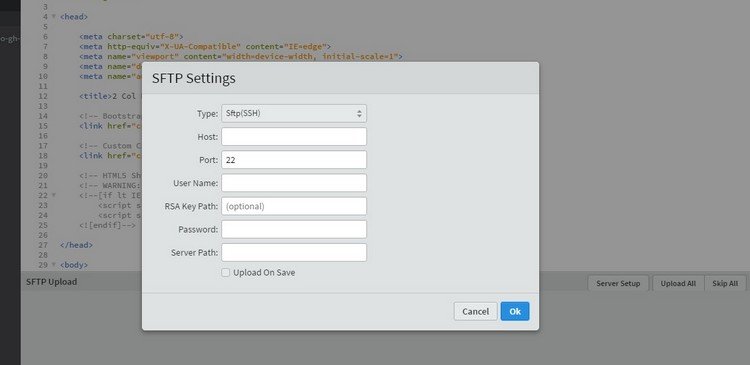This screenshot has width=750, height=365.
Task: Collapse the body tag fold arrow on line 29
Action: pos(54,265)
